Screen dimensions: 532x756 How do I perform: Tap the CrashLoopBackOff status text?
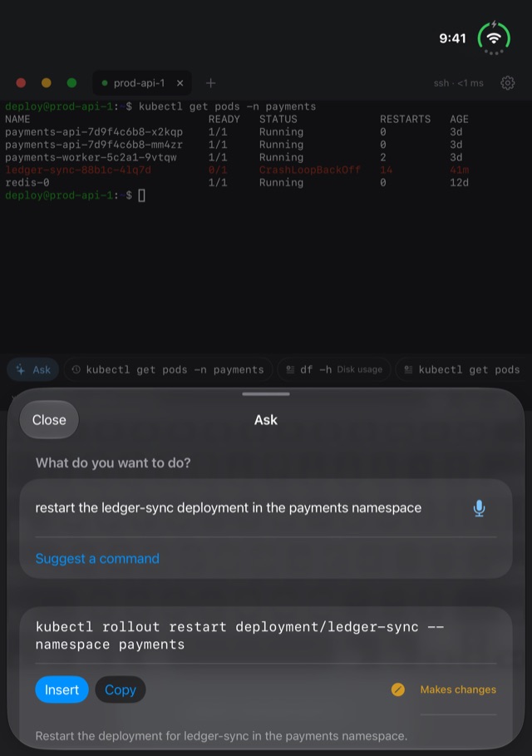[x=309, y=170]
